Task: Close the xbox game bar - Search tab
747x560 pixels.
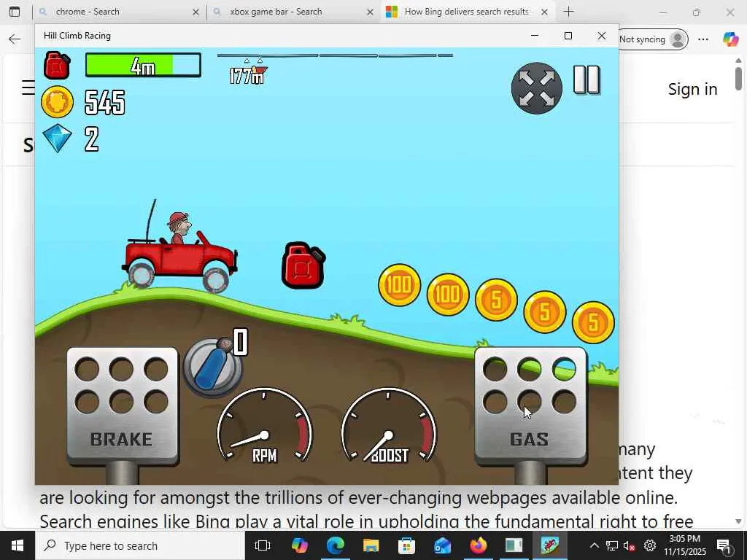Action: [x=370, y=12]
